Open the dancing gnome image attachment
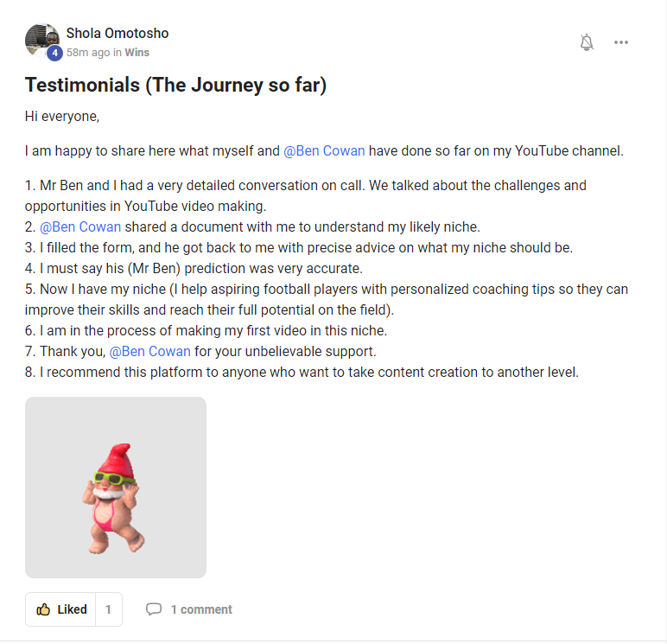This screenshot has height=644, width=667. 116,488
